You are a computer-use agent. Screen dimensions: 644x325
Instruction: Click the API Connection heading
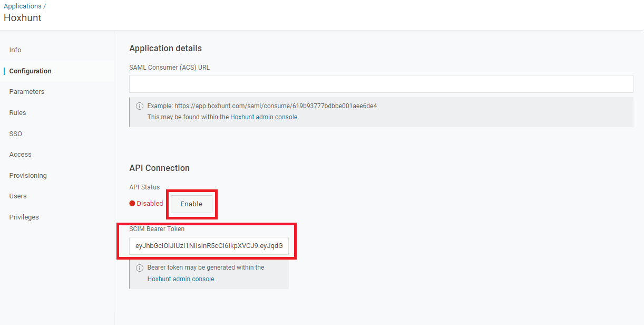pos(160,168)
